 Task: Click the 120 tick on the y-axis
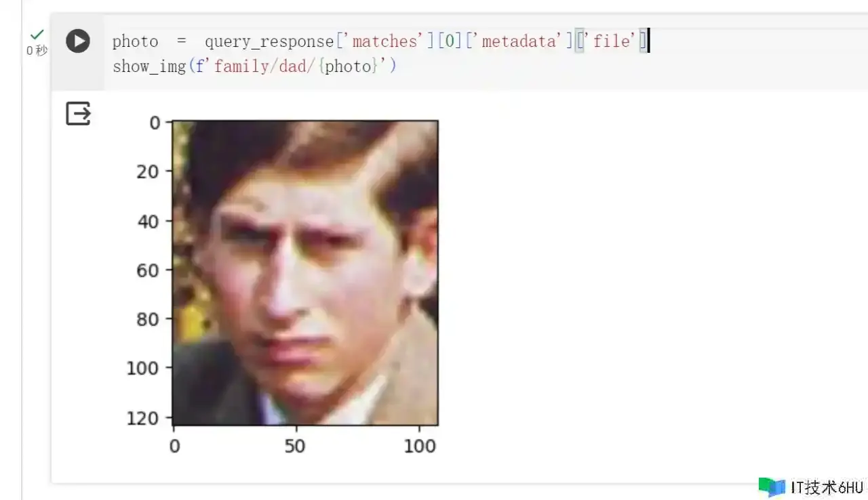point(144,418)
